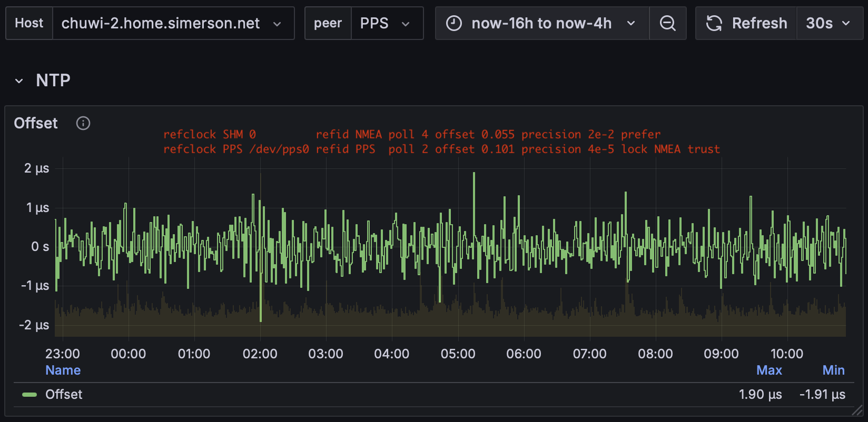Click the zoom out time range icon
The height and width of the screenshot is (422, 868).
[668, 23]
